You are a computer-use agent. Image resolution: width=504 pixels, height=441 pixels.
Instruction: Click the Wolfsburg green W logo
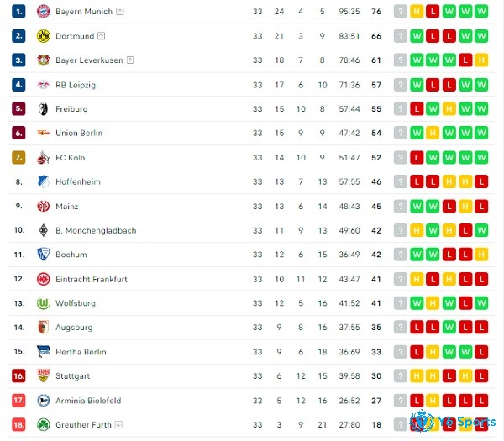(x=43, y=303)
